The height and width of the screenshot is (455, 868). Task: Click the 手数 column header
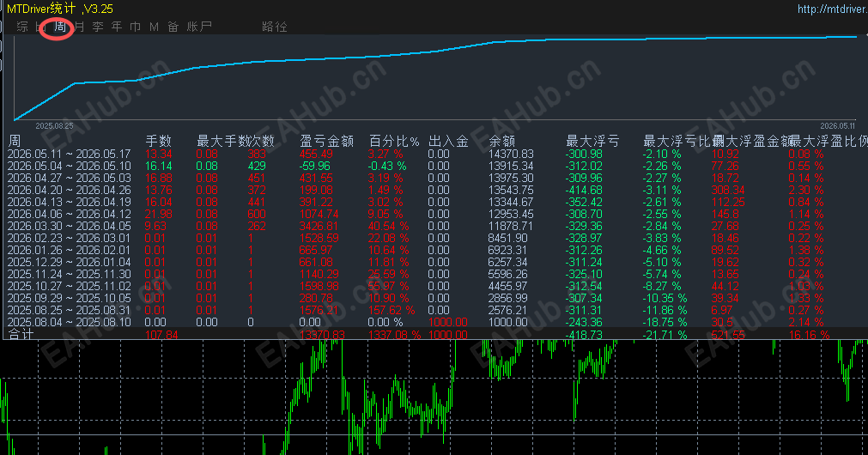(158, 141)
